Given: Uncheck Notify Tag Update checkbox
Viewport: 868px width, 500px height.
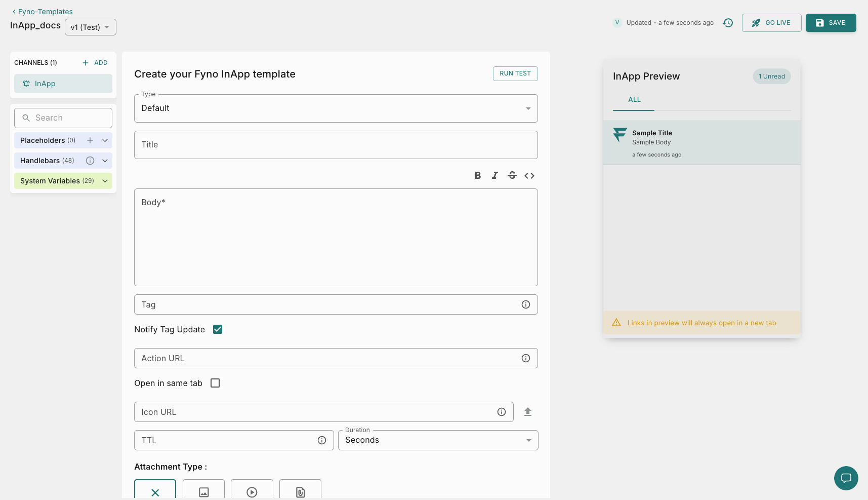Looking at the screenshot, I should click(x=218, y=329).
